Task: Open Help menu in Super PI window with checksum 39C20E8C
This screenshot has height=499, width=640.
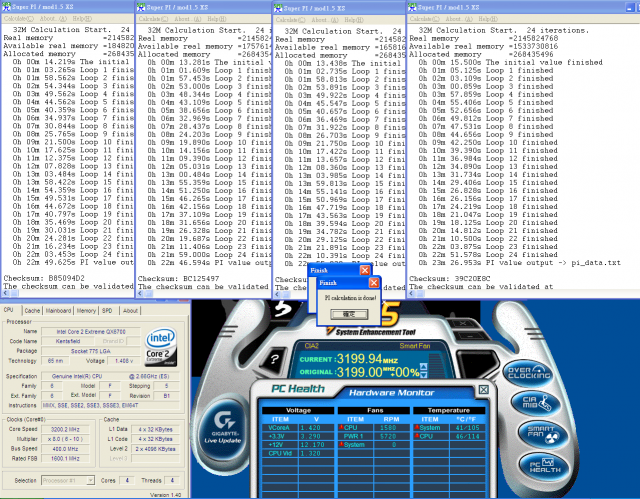Action: tap(488, 19)
